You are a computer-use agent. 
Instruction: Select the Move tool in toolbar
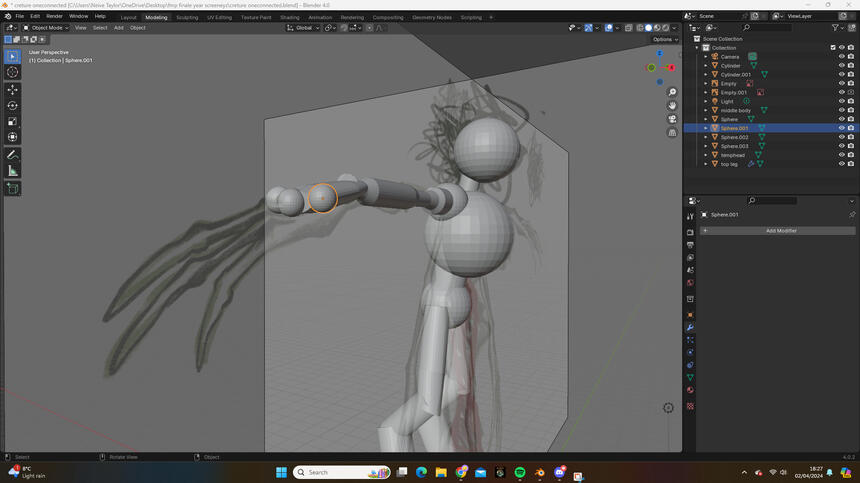(12, 89)
